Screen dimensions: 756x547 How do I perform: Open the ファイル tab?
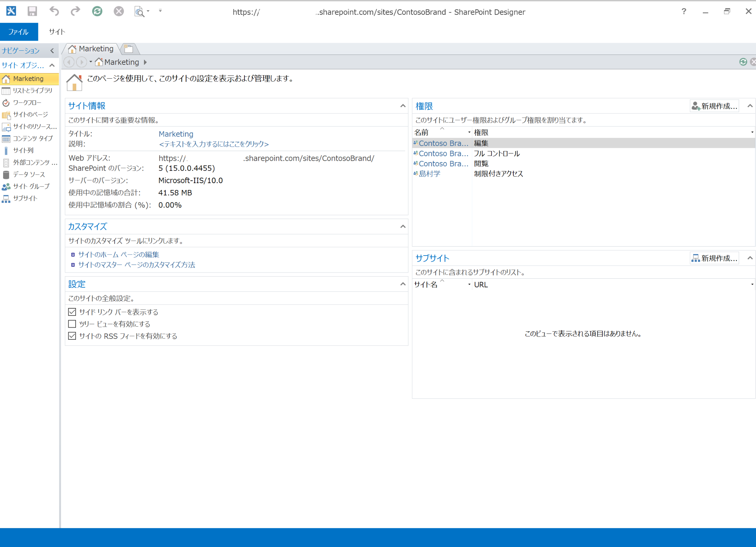point(19,32)
